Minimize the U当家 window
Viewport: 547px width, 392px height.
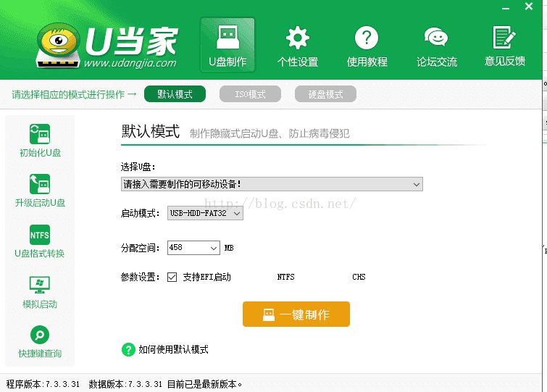pos(506,8)
